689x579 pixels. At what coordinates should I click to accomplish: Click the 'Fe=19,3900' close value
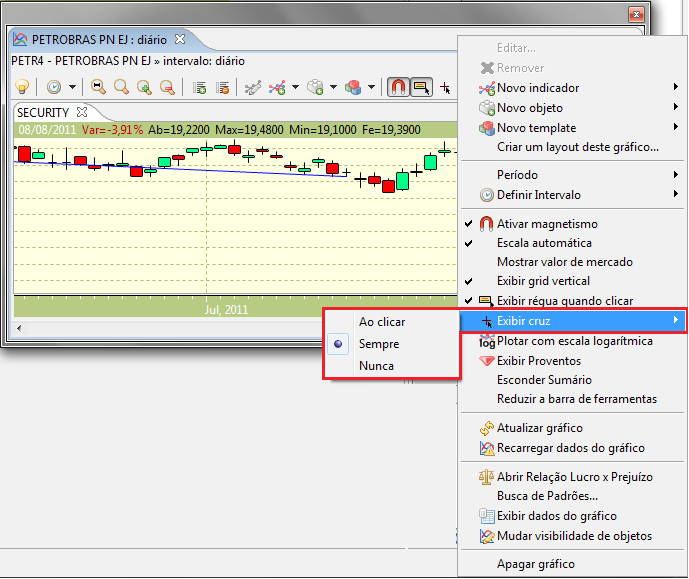click(391, 130)
